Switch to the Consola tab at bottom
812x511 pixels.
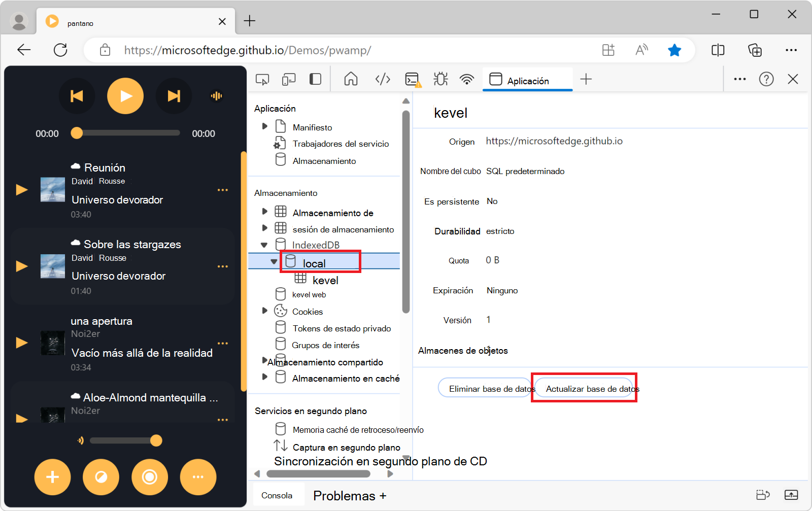click(278, 495)
